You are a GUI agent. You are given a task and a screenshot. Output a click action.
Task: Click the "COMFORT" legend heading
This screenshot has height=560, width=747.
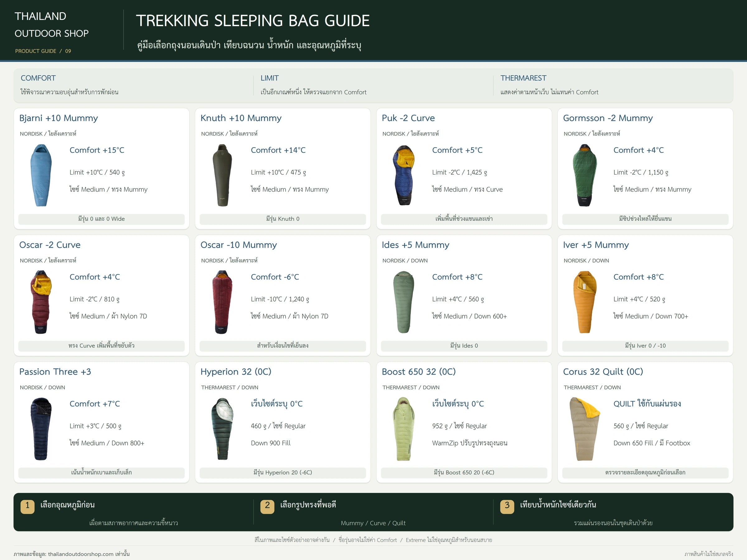click(x=38, y=78)
